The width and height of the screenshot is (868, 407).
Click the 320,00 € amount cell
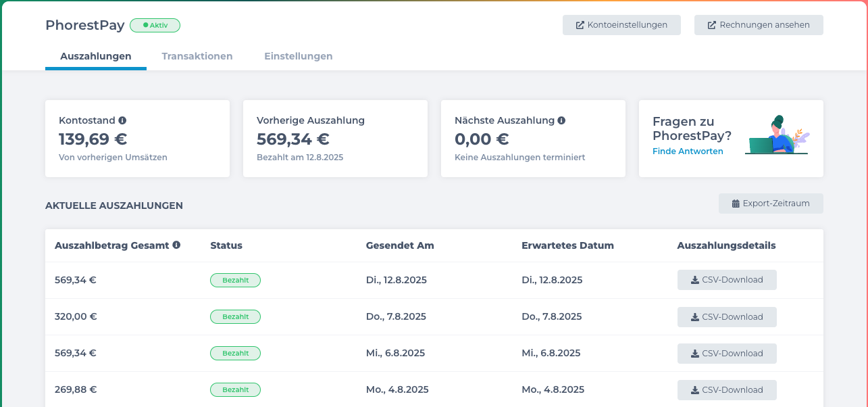click(x=76, y=316)
